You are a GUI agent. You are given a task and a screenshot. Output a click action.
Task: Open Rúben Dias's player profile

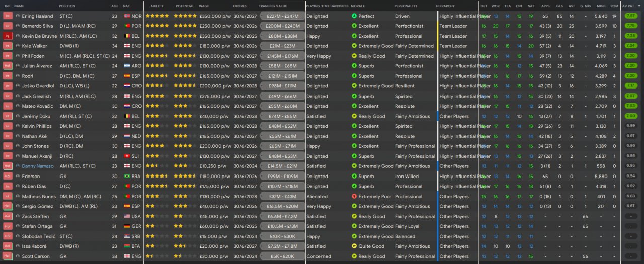coord(34,186)
